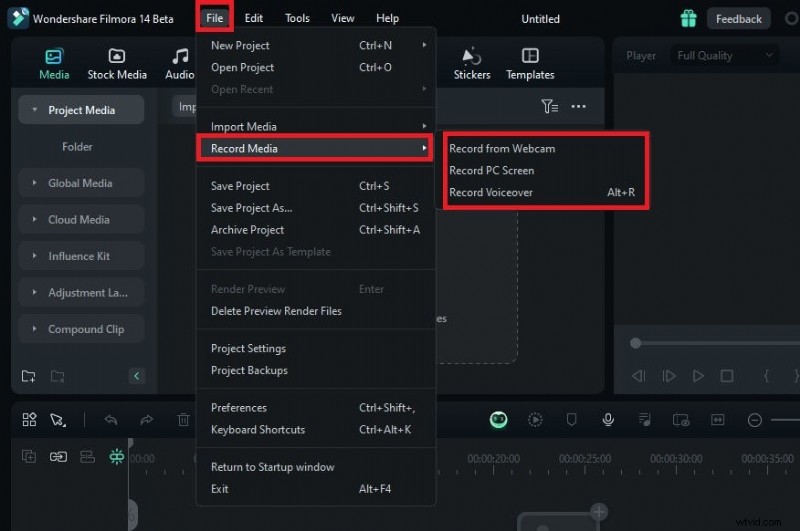This screenshot has width=800, height=531.
Task: Toggle the green magnetic snapping icon
Action: pos(117,457)
